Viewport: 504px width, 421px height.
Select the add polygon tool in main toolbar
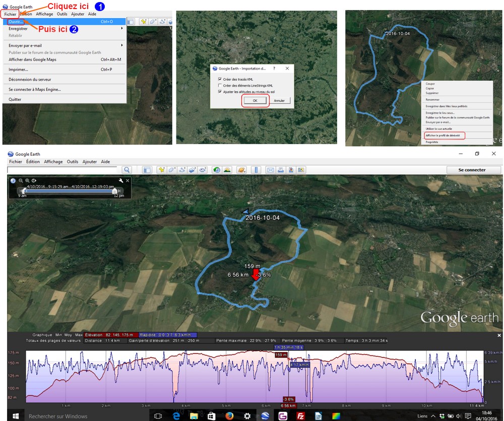(172, 170)
